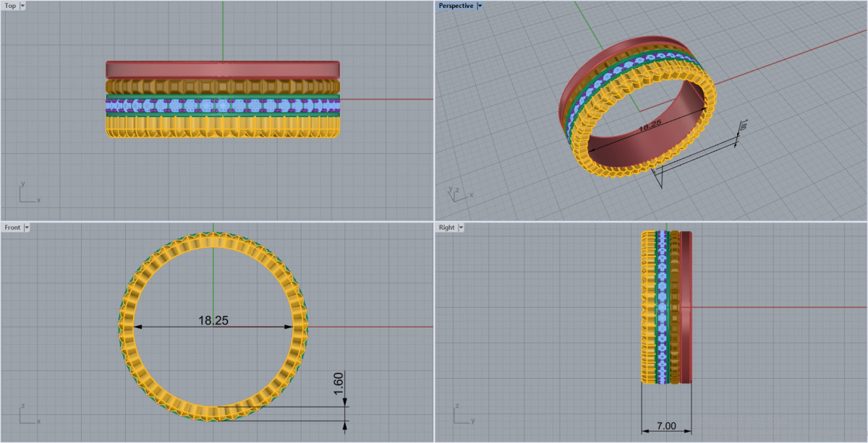This screenshot has height=443, width=868.
Task: Open the Top viewport dropdown arrow
Action: click(22, 6)
